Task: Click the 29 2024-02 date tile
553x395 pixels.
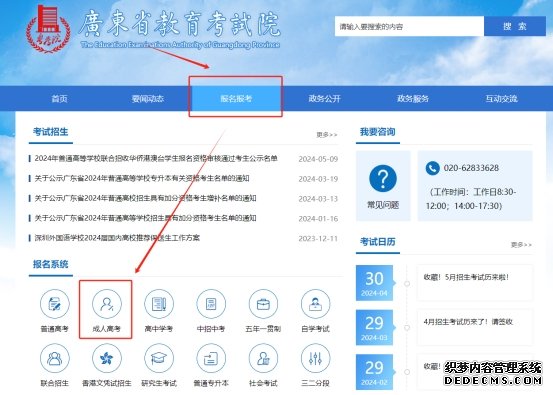Action: click(374, 372)
